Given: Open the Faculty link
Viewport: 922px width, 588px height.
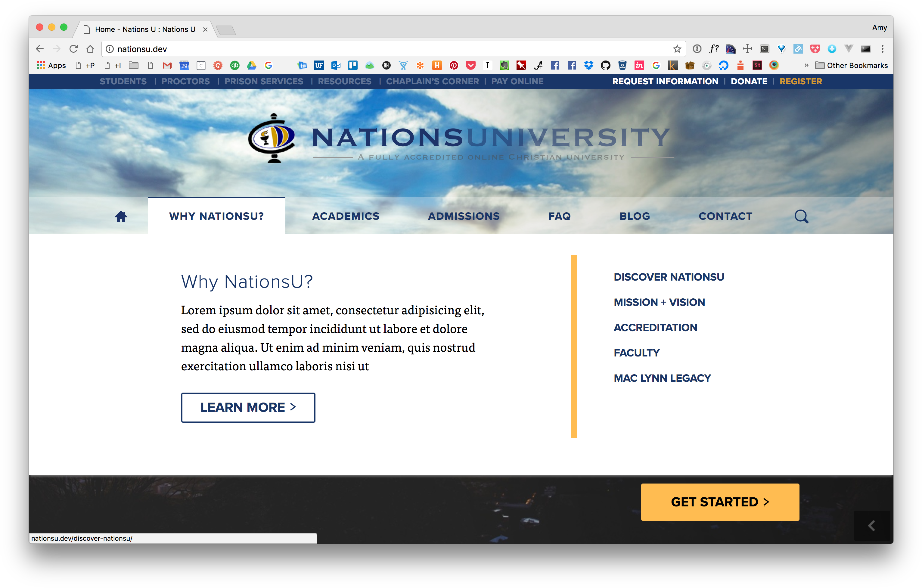Looking at the screenshot, I should [x=637, y=353].
